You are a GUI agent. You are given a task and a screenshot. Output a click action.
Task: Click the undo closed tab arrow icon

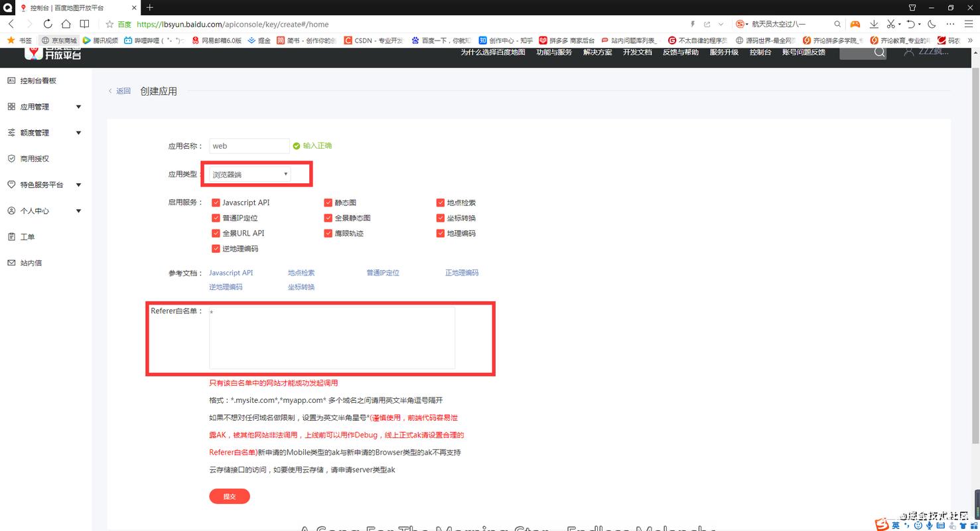(x=910, y=24)
